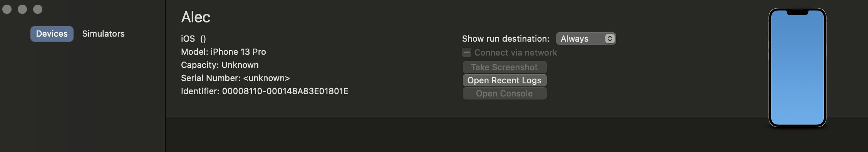This screenshot has width=868, height=152.
Task: Click Open Recent Logs button
Action: (504, 80)
